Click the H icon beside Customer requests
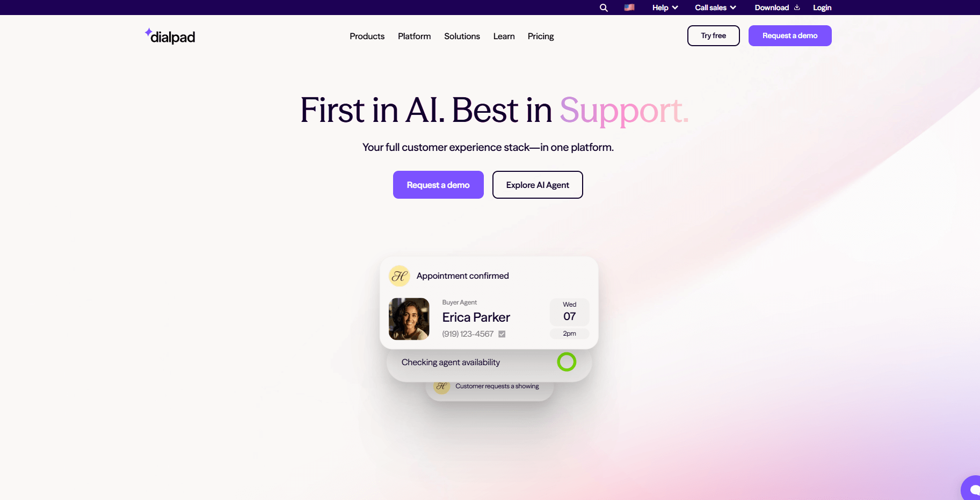Screen dimensions: 980x500 pos(441,386)
